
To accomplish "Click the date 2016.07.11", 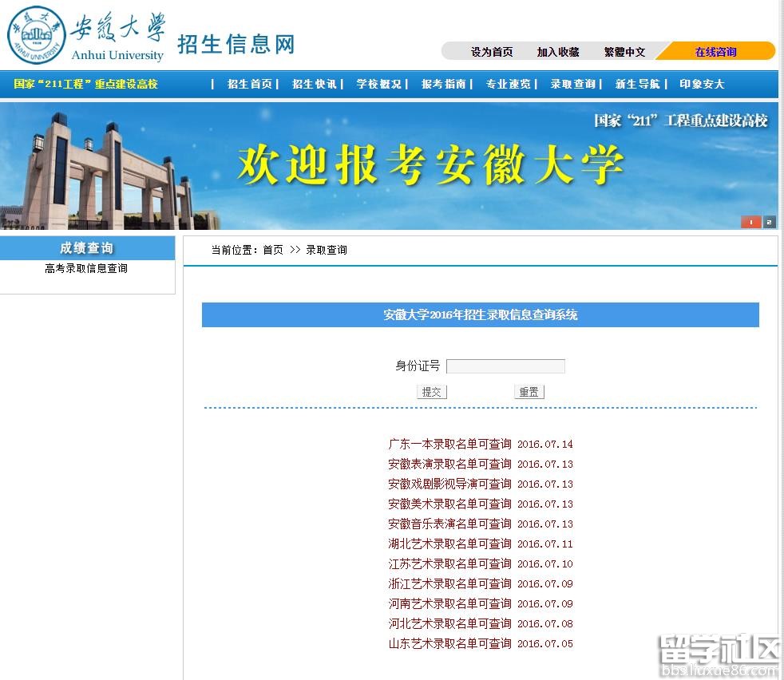I will pyautogui.click(x=545, y=544).
